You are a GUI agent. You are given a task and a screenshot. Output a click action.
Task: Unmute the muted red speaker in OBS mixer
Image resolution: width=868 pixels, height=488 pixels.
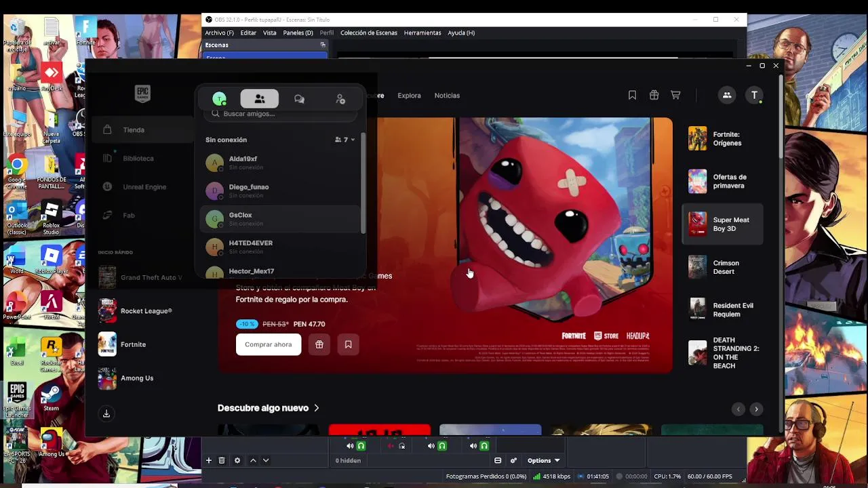pyautogui.click(x=391, y=445)
